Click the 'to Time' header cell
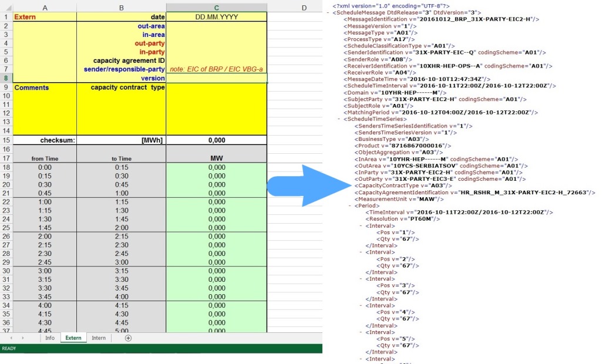Screen dimensions: 609x364 pyautogui.click(x=121, y=158)
